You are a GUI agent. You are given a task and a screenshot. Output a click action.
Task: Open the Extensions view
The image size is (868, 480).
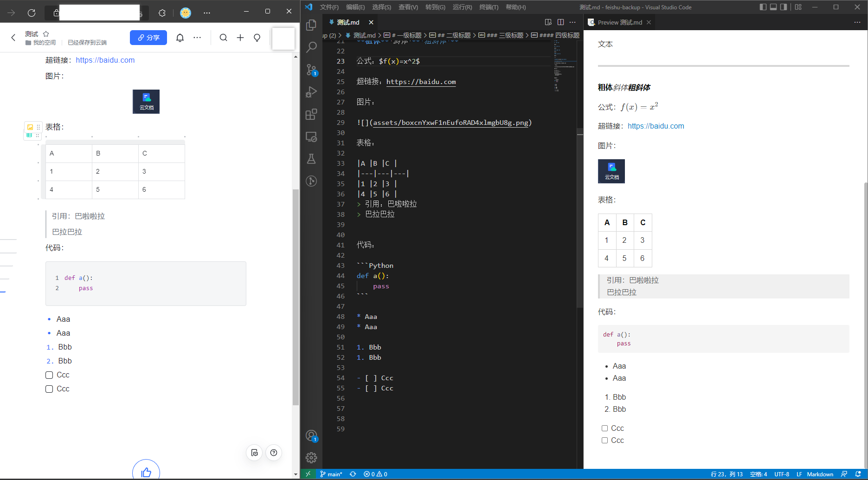[311, 114]
